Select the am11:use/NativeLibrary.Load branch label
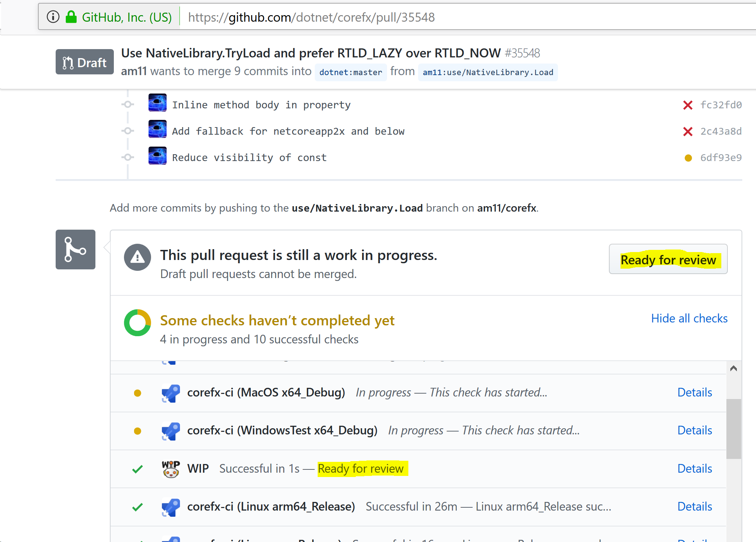Screen dimensions: 756x542 (x=487, y=73)
